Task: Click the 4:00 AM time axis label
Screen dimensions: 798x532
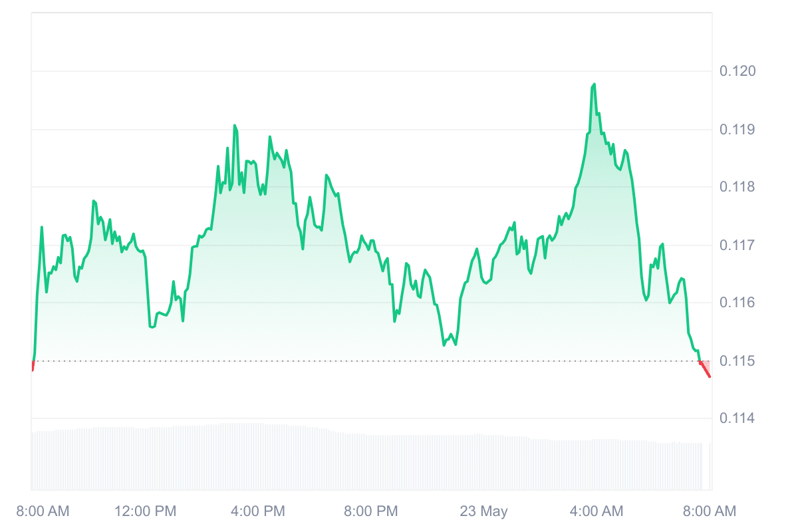Action: pos(596,511)
